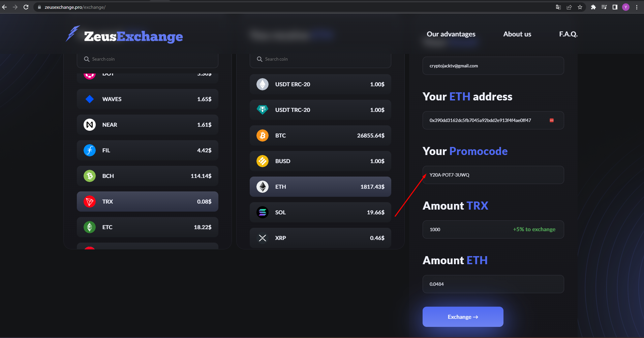
Task: Select the Filecoin FIL icon
Action: tap(90, 150)
